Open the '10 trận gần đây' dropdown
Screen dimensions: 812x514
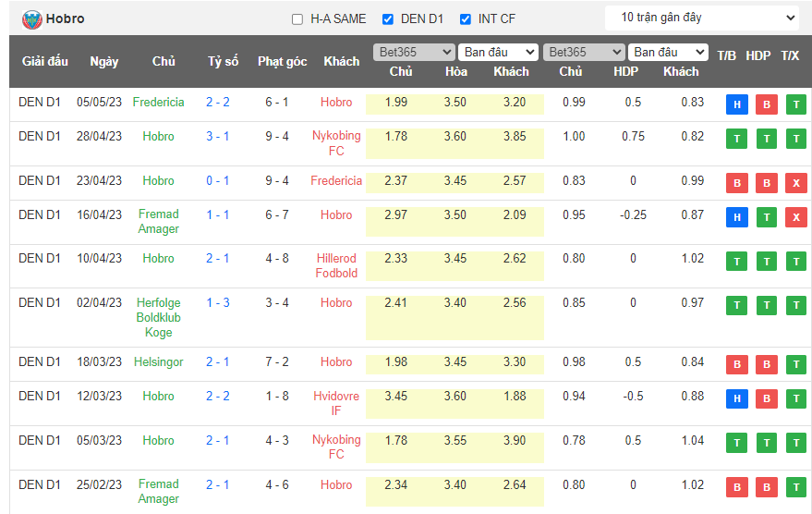[703, 18]
